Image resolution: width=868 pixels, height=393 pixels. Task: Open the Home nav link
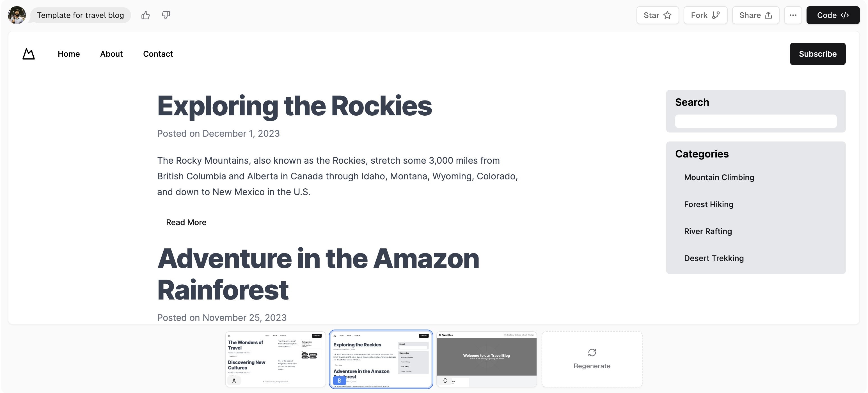[69, 54]
